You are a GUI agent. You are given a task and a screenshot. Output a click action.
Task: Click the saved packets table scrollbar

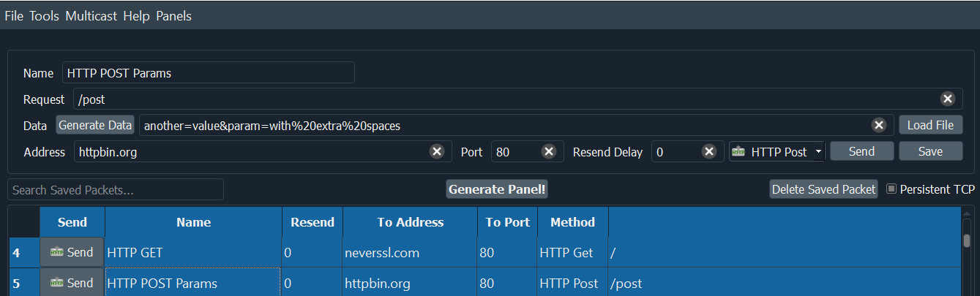967,241
